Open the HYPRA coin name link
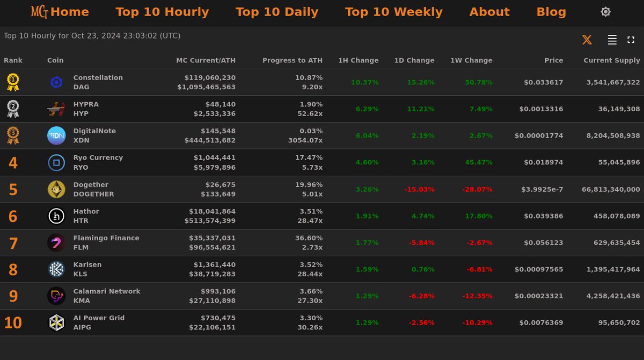This screenshot has height=360, width=644. point(86,104)
